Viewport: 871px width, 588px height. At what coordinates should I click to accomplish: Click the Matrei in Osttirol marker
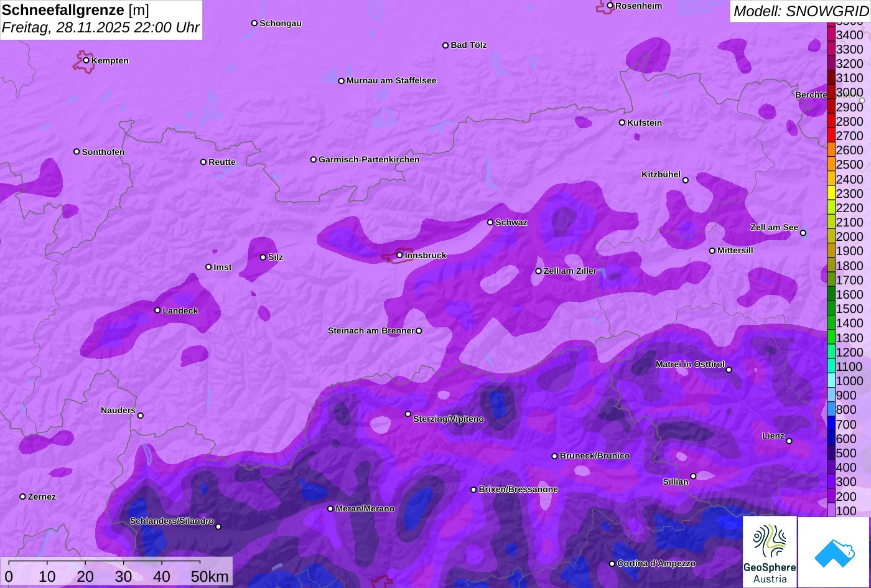pos(729,370)
